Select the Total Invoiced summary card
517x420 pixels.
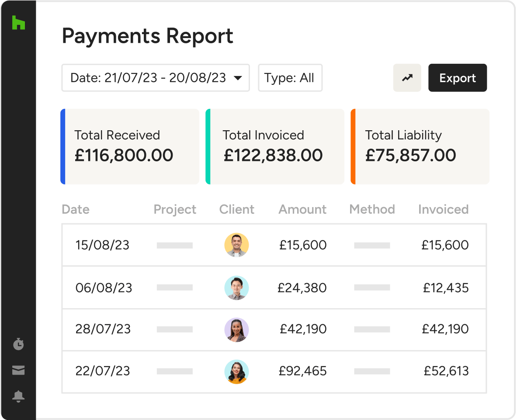coord(275,146)
